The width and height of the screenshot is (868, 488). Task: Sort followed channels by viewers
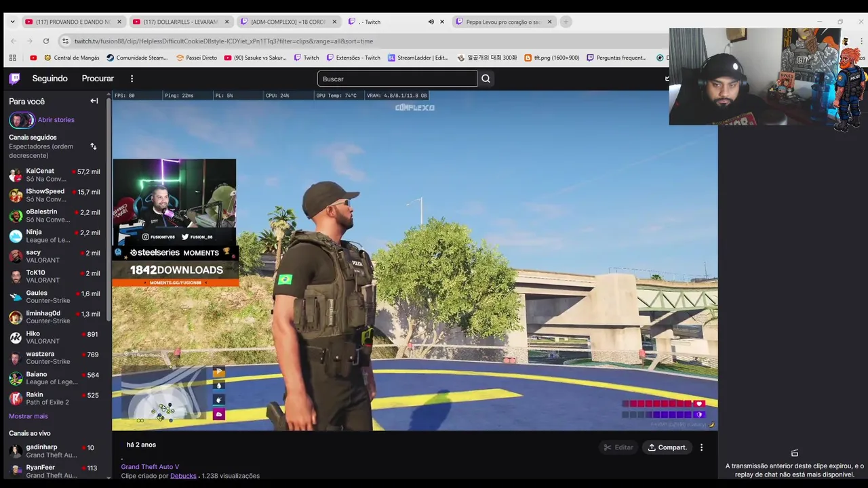[94, 146]
